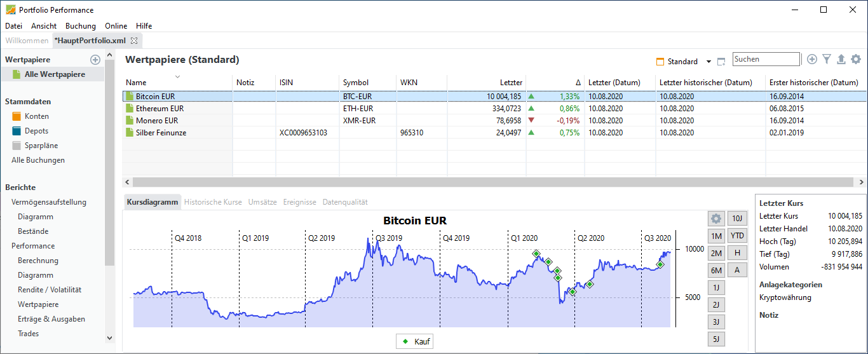This screenshot has width=868, height=354.
Task: Open Konten under Stammdaten
Action: [37, 116]
